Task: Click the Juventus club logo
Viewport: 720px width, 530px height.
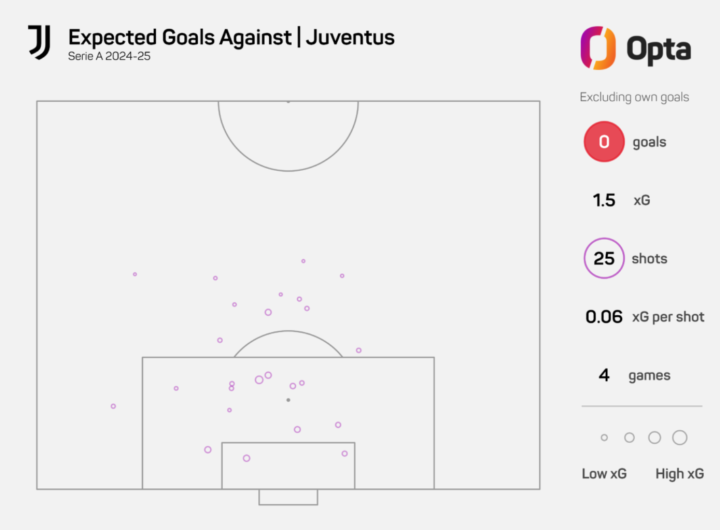Action: click(39, 42)
